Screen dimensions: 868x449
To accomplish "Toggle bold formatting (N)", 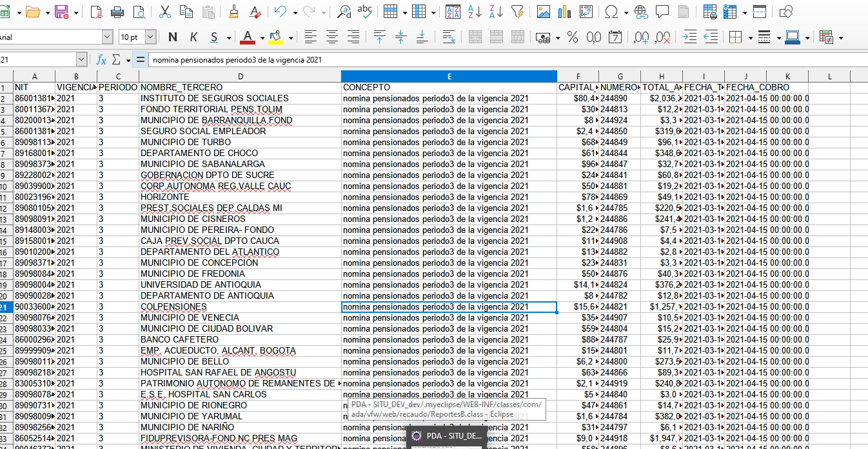I will pyautogui.click(x=173, y=37).
